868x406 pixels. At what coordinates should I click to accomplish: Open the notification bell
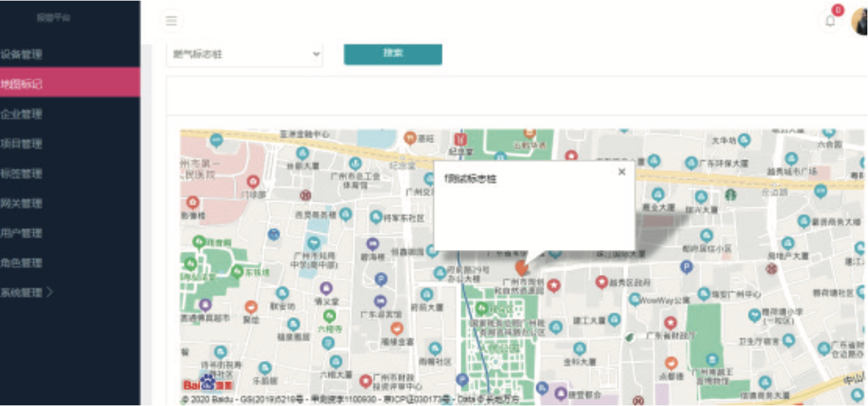pos(830,21)
